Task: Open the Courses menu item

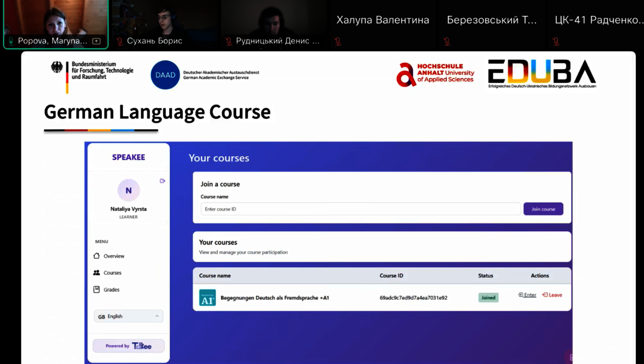Action: pos(108,273)
